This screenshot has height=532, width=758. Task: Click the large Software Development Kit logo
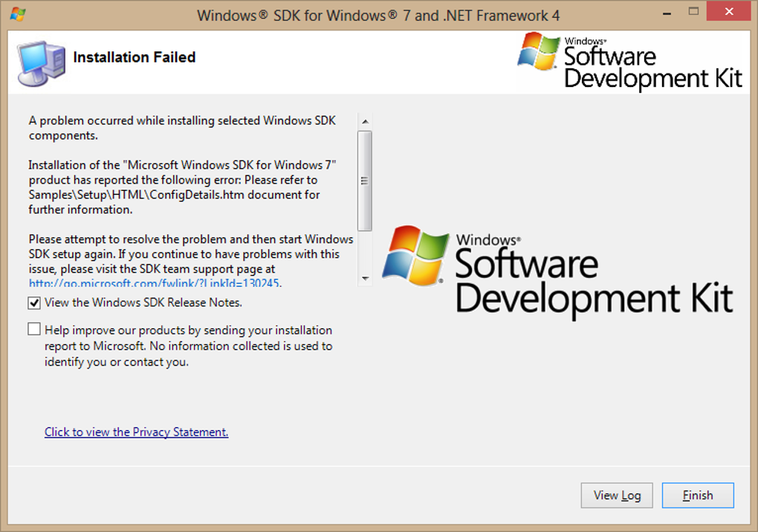(557, 272)
